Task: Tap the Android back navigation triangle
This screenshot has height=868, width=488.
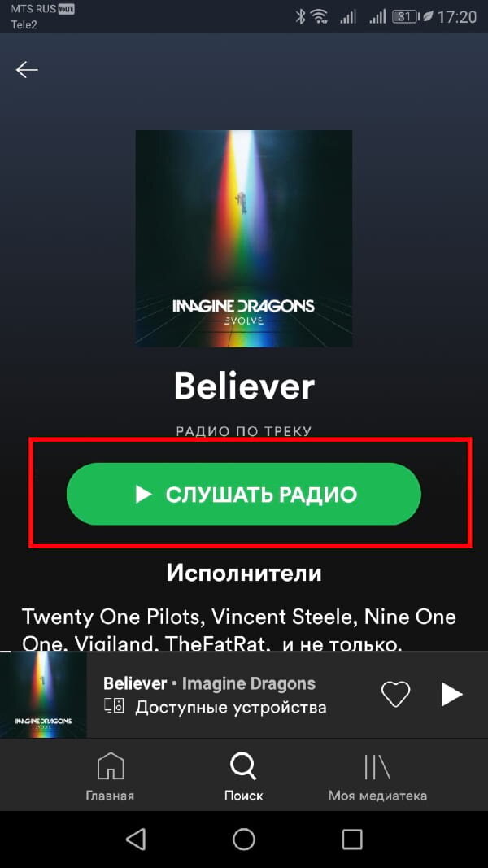Action: pos(136,839)
